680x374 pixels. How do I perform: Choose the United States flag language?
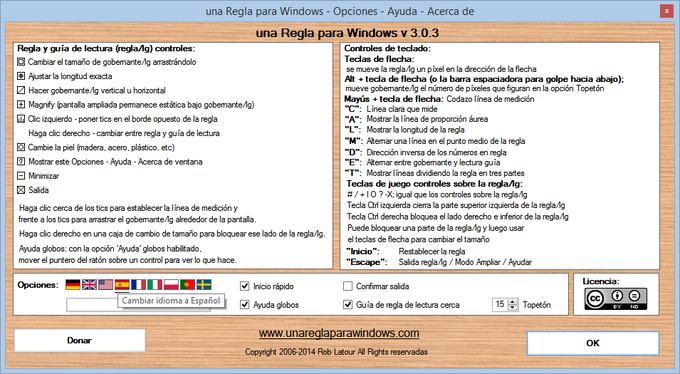[105, 285]
